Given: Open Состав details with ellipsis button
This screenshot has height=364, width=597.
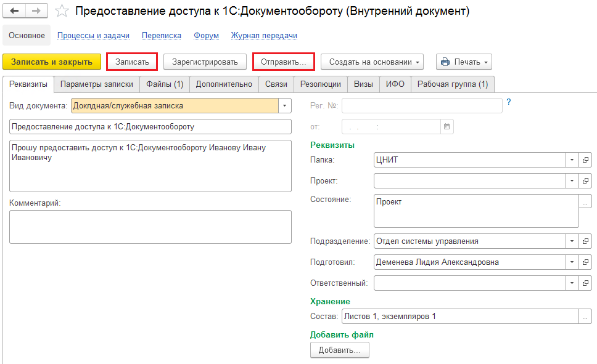Looking at the screenshot, I should click(585, 317).
